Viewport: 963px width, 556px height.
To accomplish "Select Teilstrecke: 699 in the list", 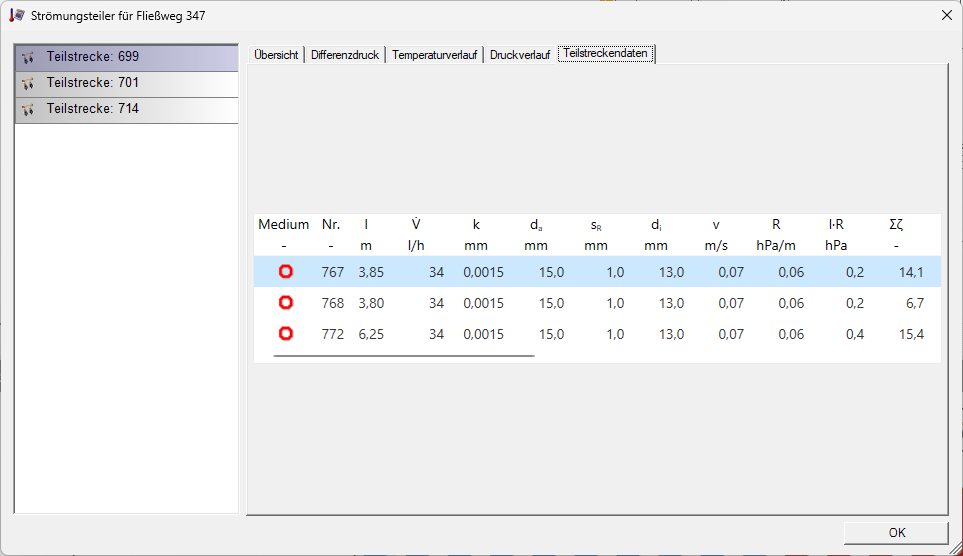I will click(x=127, y=57).
